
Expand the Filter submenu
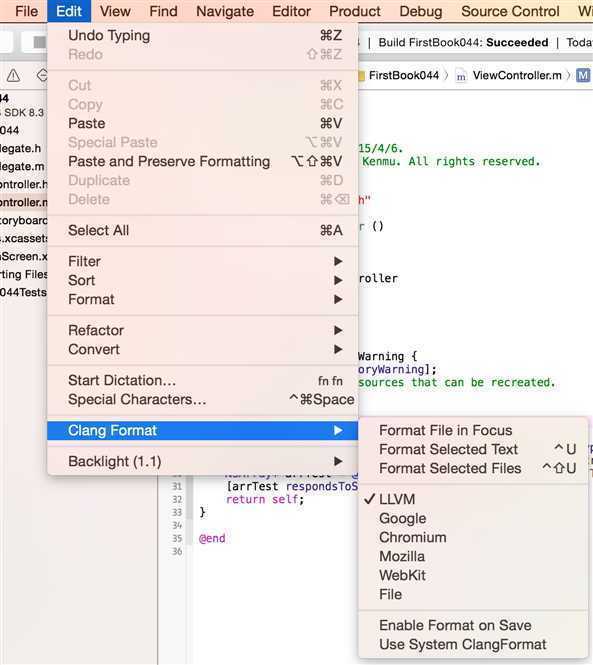[x=203, y=261]
